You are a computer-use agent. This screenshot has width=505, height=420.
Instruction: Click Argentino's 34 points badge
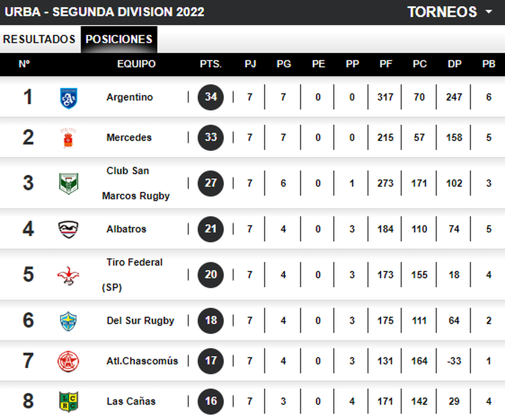coord(211,97)
